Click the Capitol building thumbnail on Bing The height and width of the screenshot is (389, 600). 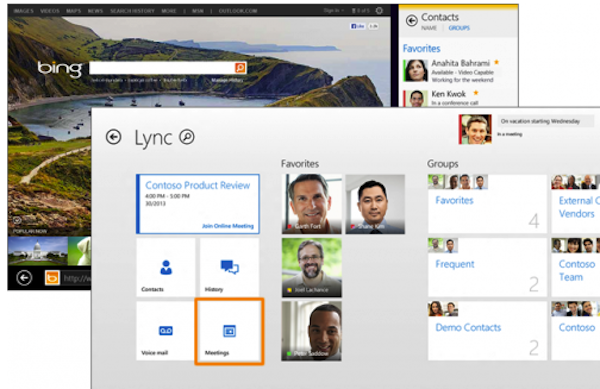point(38,251)
